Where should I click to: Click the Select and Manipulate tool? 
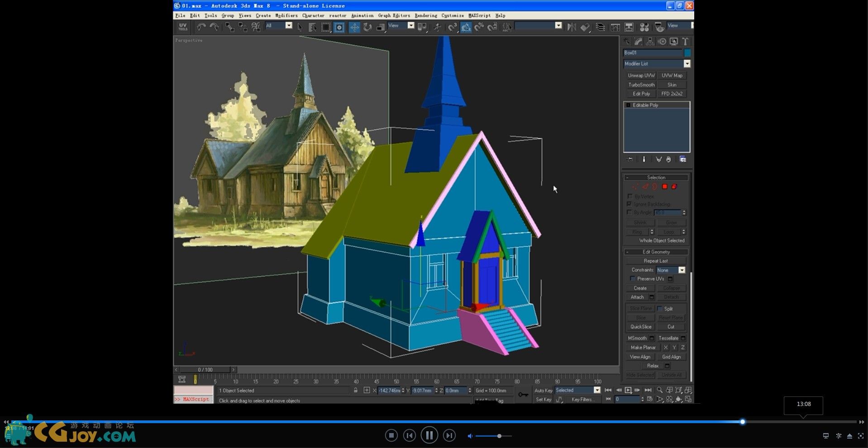click(x=437, y=27)
